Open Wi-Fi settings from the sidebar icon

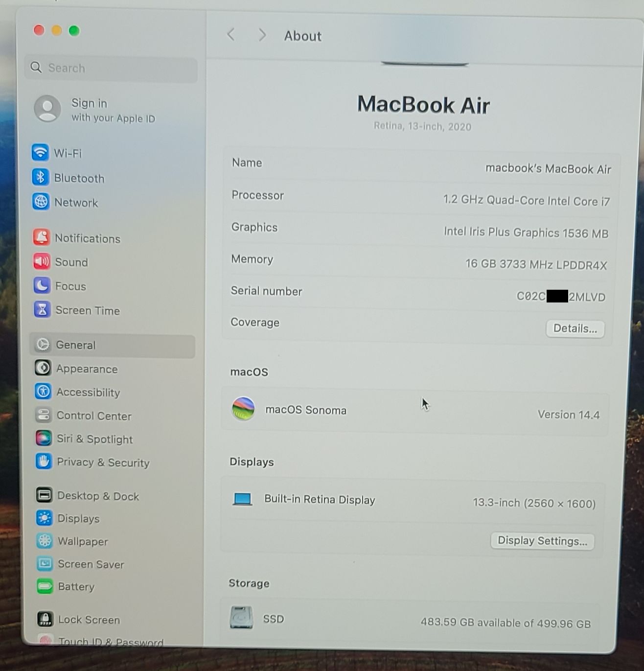[40, 152]
